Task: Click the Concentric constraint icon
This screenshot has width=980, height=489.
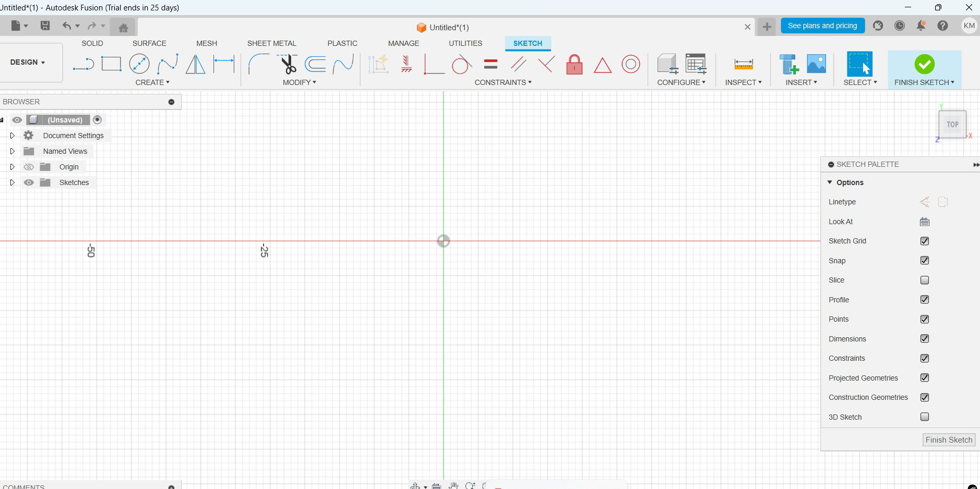Action: pos(630,64)
